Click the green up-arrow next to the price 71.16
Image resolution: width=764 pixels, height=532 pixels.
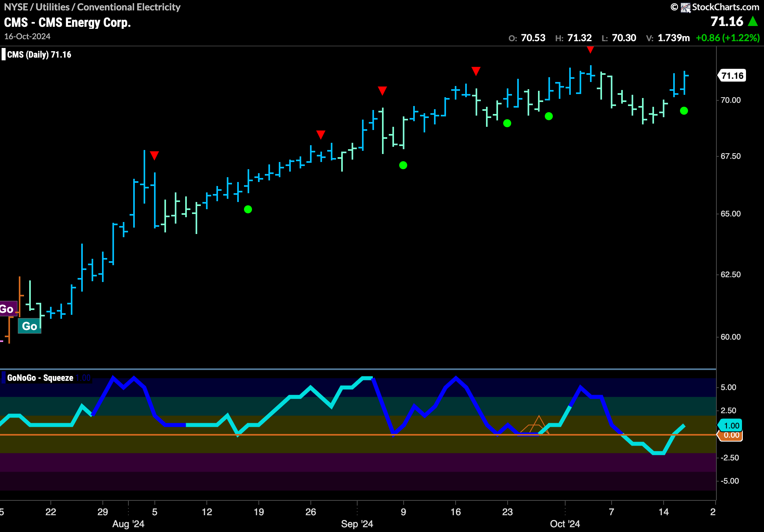coord(753,21)
